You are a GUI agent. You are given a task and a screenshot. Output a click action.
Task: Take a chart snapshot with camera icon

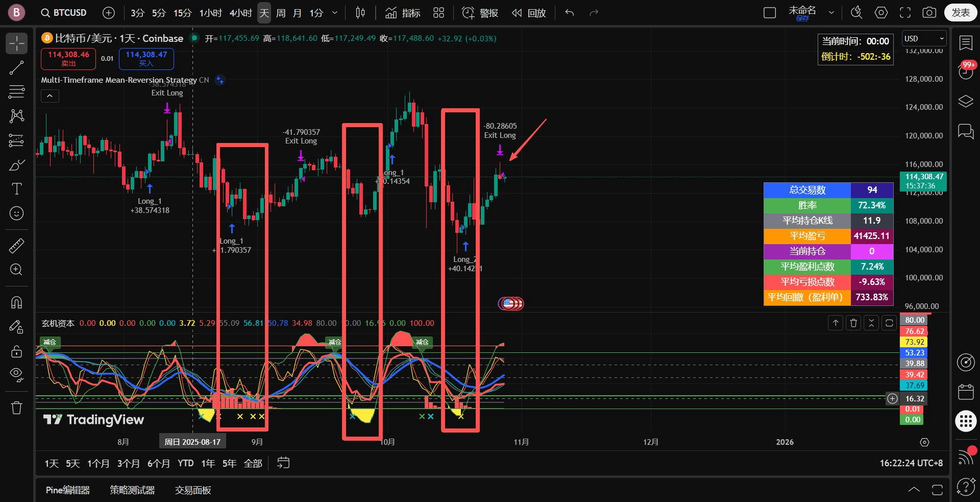point(929,13)
